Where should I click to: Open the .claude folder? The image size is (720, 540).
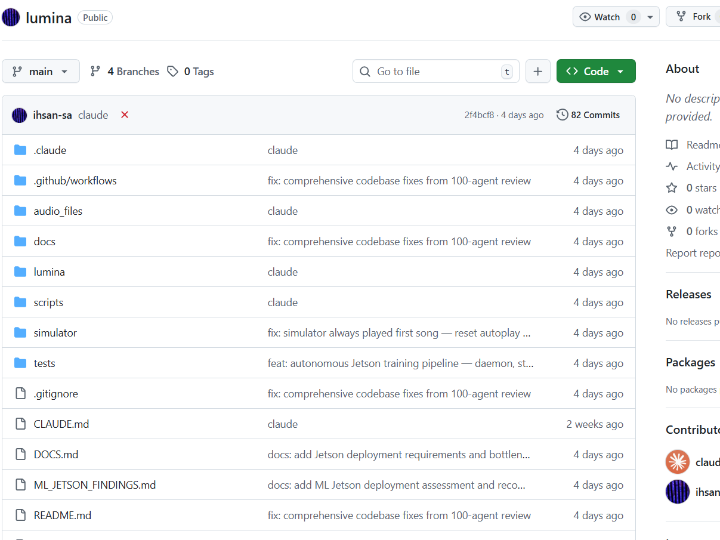point(48,150)
